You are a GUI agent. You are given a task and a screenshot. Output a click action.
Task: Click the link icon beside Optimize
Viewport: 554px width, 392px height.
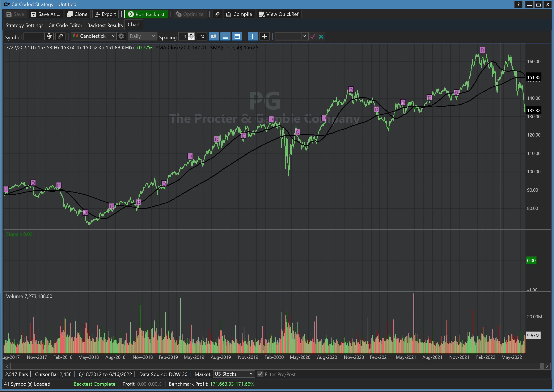[217, 14]
